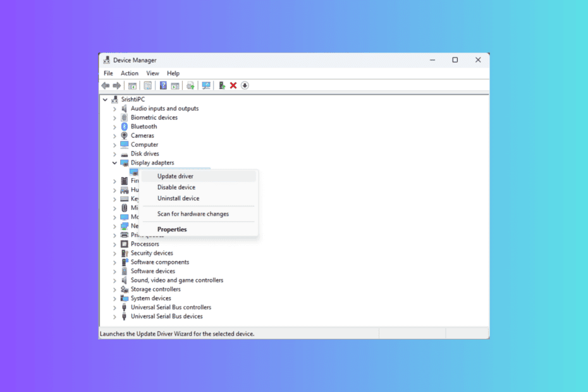The image size is (588, 392).
Task: Select Update driver from the context menu
Action: coord(175,176)
